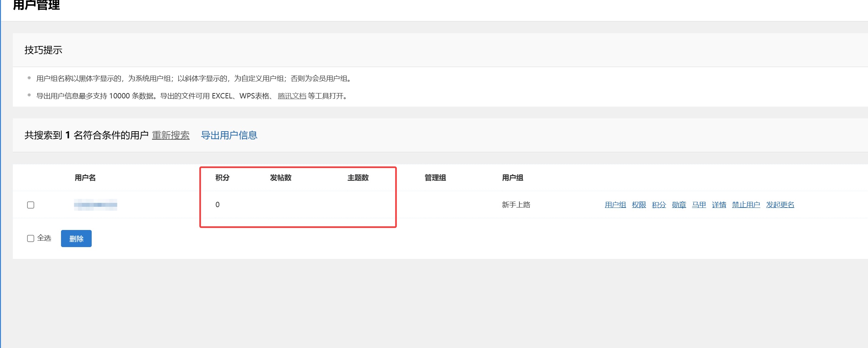868x348 pixels.
Task: Click the blurred username of the user
Action: pos(96,205)
